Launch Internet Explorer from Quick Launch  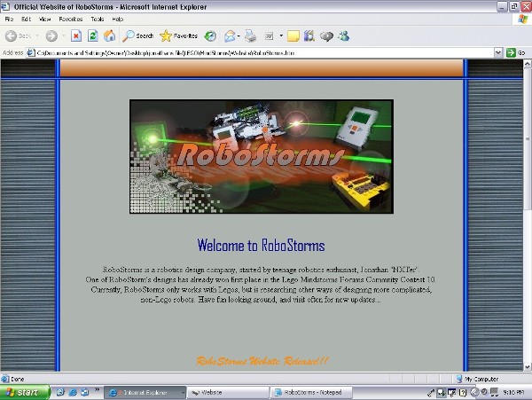pos(73,392)
